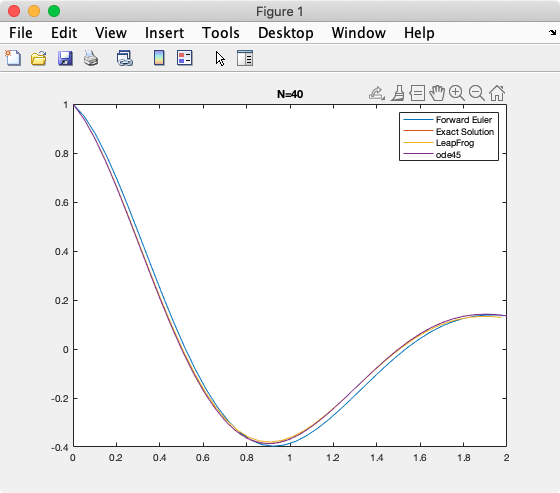Open the Property Inspector icon
This screenshot has width=560, height=493.
[245, 58]
